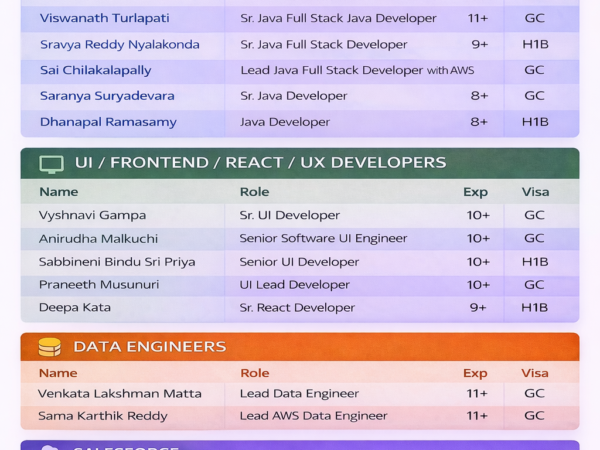Open Sravya Reddy Nyalakonda's entry

click(119, 44)
